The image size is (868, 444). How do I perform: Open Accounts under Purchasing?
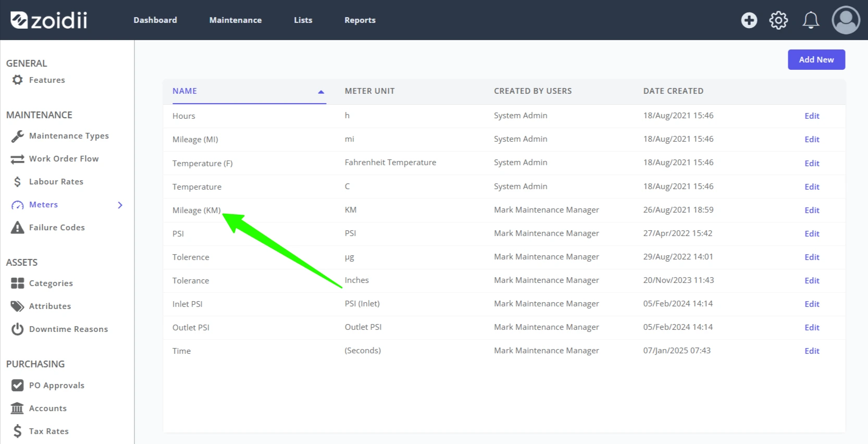tap(48, 409)
